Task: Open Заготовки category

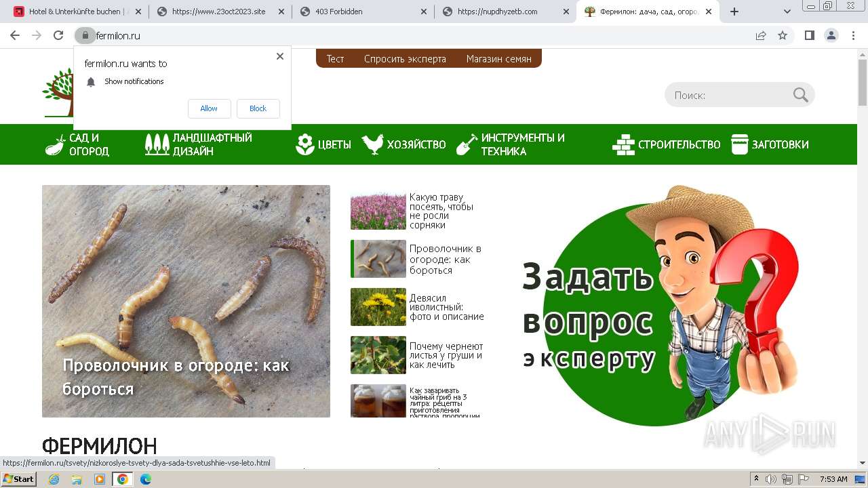Action: [770, 144]
